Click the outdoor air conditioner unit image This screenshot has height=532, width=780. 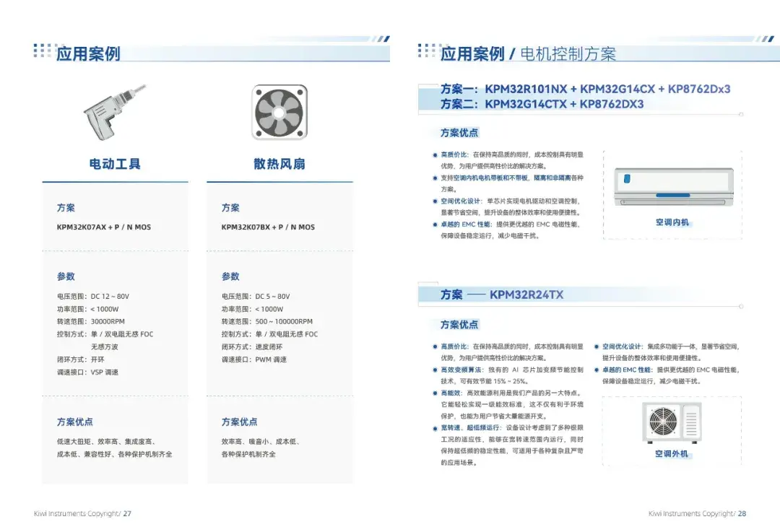tap(672, 422)
